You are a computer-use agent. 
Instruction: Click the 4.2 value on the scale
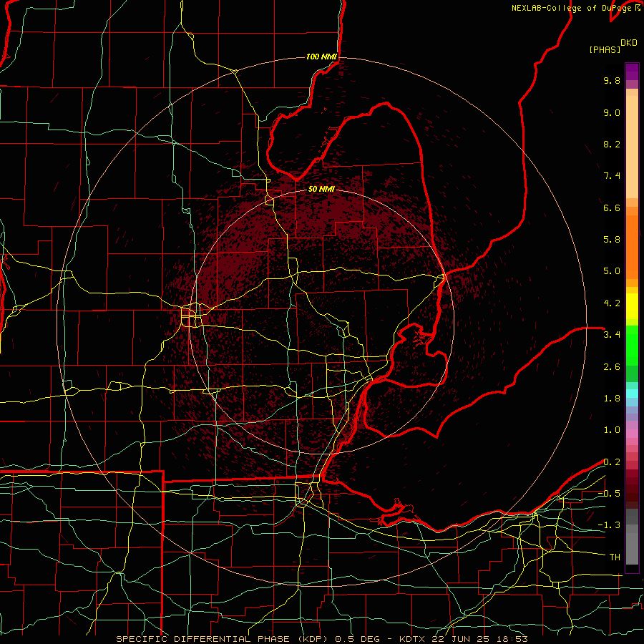pyautogui.click(x=612, y=303)
